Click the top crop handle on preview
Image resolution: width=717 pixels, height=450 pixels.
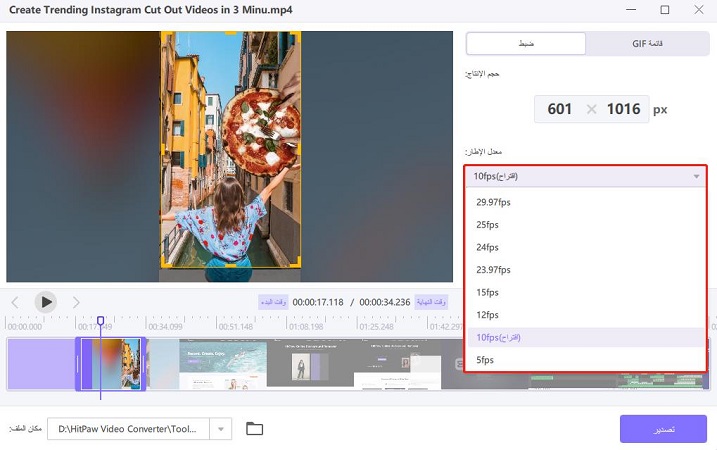230,33
